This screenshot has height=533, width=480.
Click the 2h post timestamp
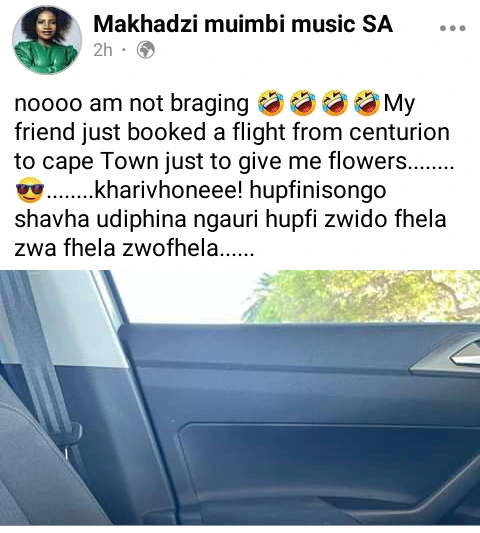103,50
